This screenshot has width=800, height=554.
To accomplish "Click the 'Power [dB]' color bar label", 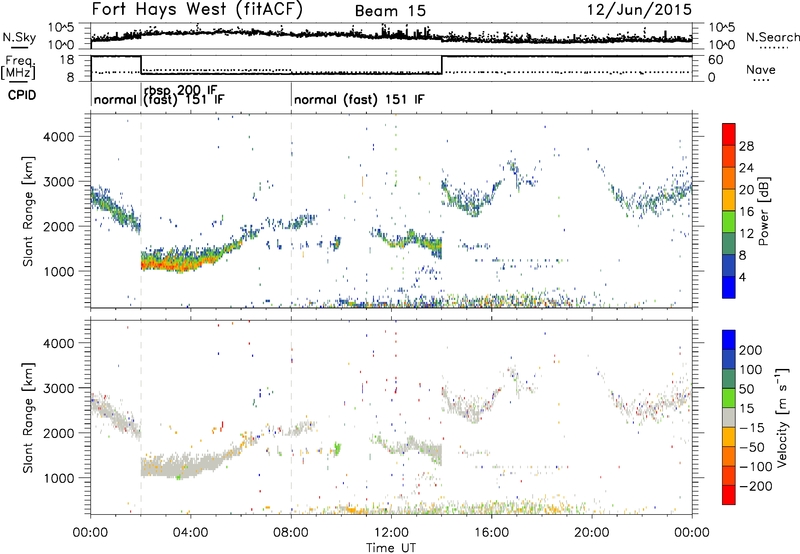I will point(764,211).
